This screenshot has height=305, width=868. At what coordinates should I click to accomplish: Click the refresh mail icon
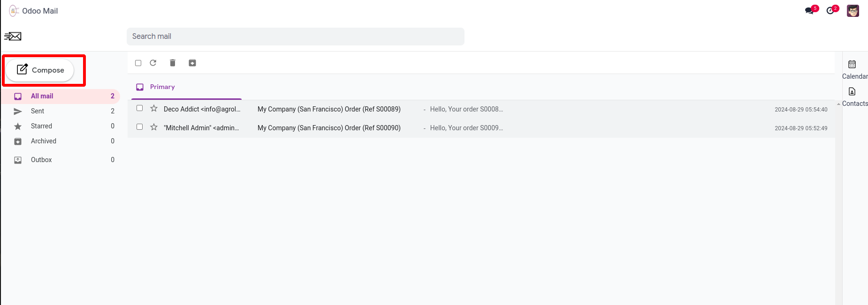153,63
